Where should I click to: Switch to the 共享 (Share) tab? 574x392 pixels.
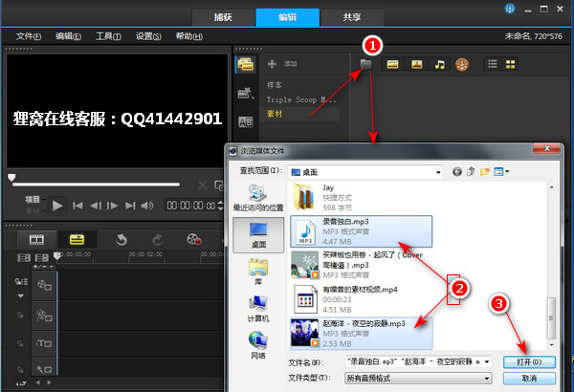tap(352, 17)
